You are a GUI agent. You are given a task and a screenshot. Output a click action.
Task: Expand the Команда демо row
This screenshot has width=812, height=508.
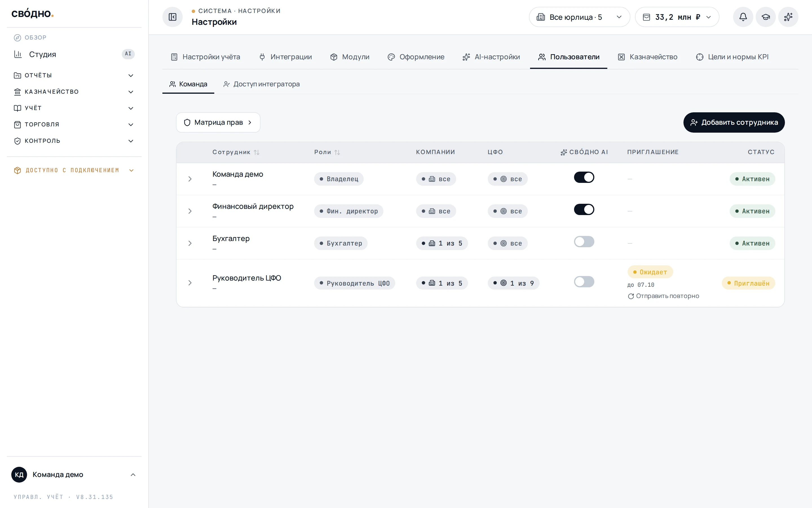click(x=190, y=179)
